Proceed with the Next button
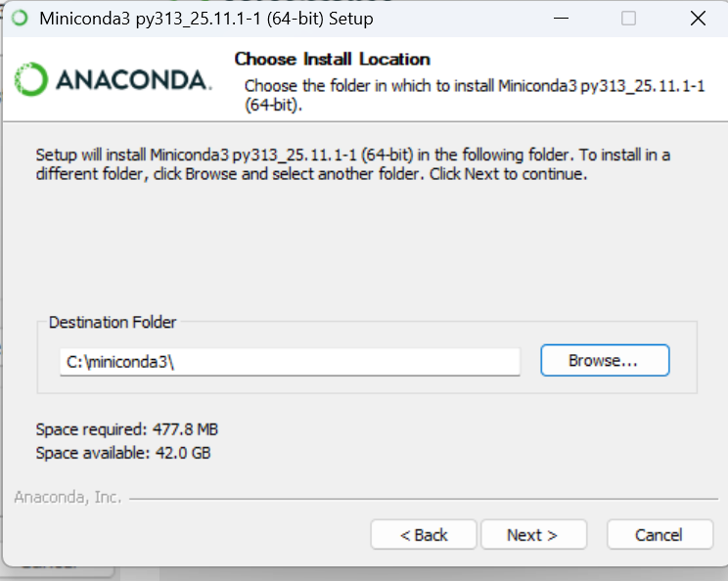 pyautogui.click(x=531, y=535)
